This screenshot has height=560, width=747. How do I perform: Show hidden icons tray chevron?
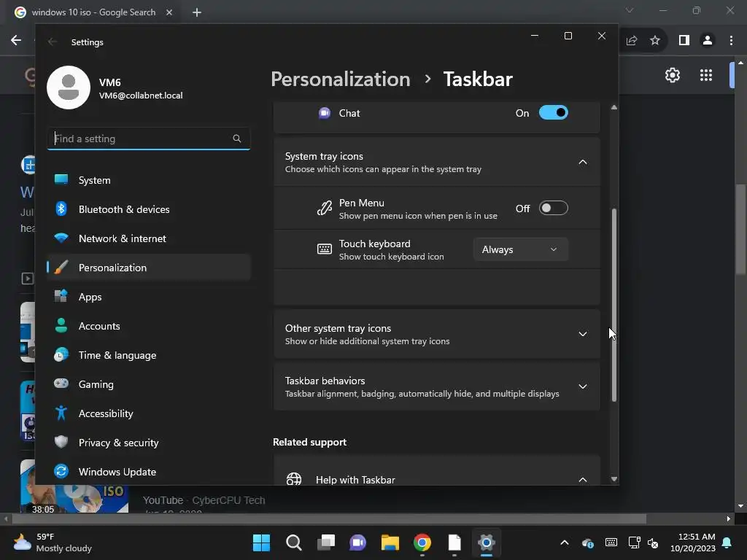[x=565, y=542]
